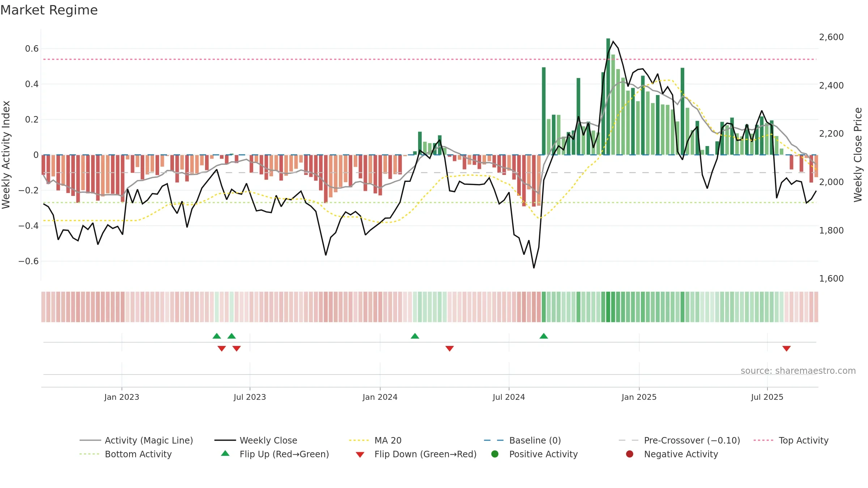Click the Jan 2024 axis label
This screenshot has width=868, height=488.
coord(380,397)
